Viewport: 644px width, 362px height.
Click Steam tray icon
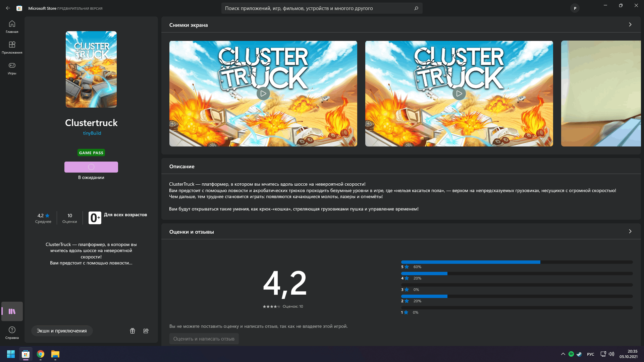[x=579, y=354]
